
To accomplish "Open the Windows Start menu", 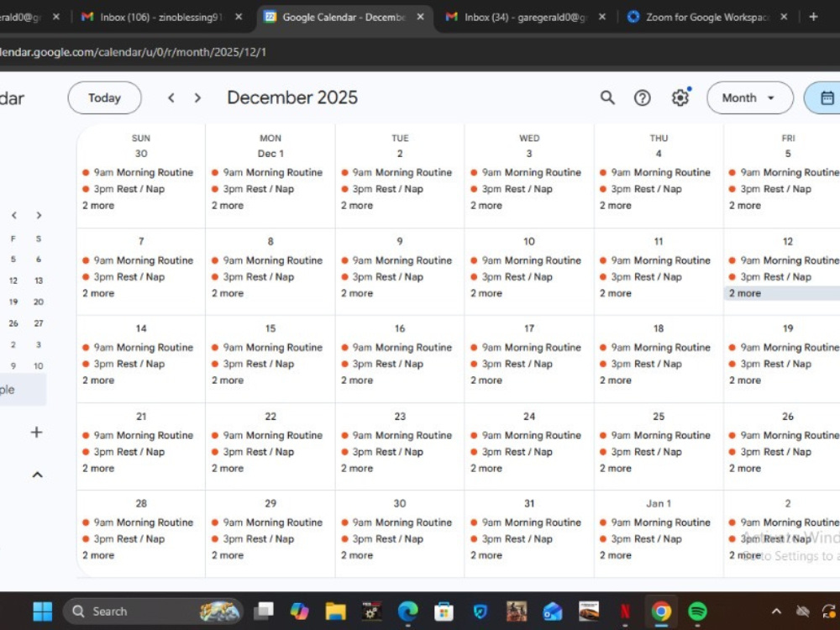I will [42, 612].
